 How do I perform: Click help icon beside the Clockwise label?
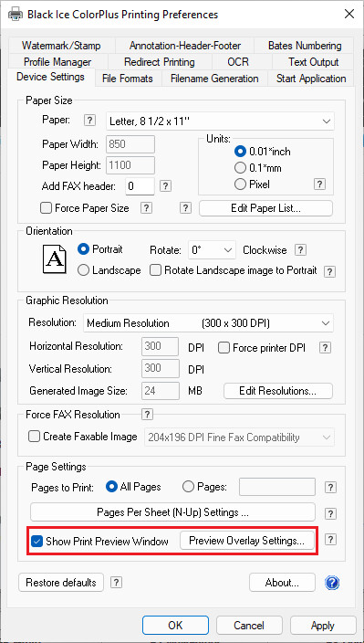pyautogui.click(x=301, y=249)
